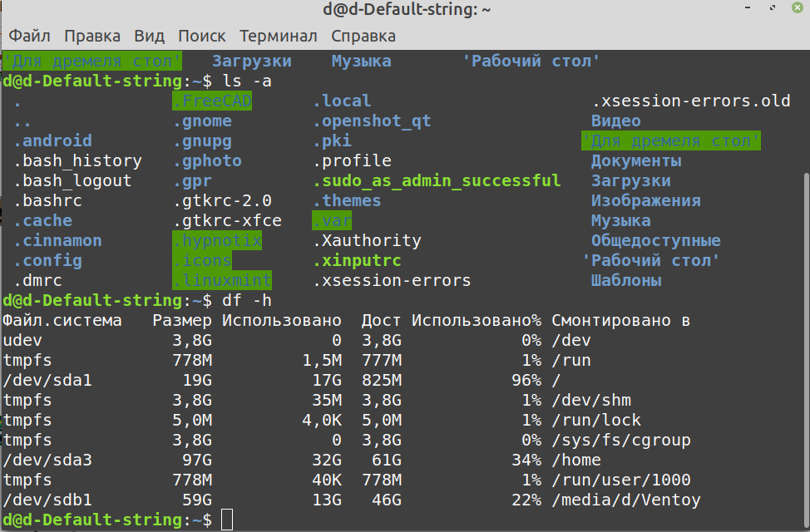The image size is (810, 532).
Task: Click the highlighted .FreeCAD folder name
Action: pyautogui.click(x=212, y=101)
